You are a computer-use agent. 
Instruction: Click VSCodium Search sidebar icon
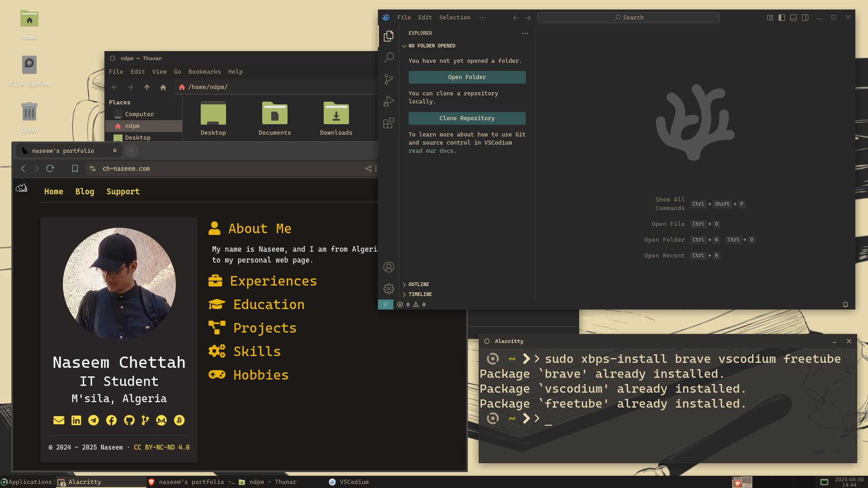(x=388, y=57)
